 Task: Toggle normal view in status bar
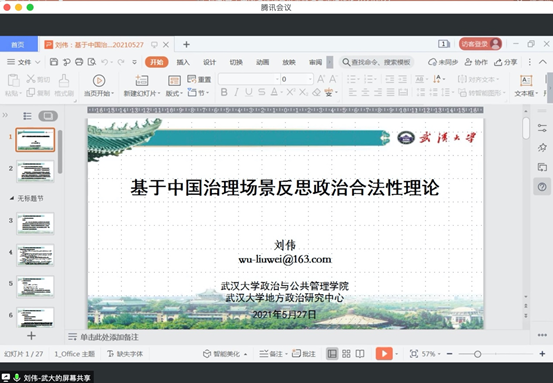[332, 354]
